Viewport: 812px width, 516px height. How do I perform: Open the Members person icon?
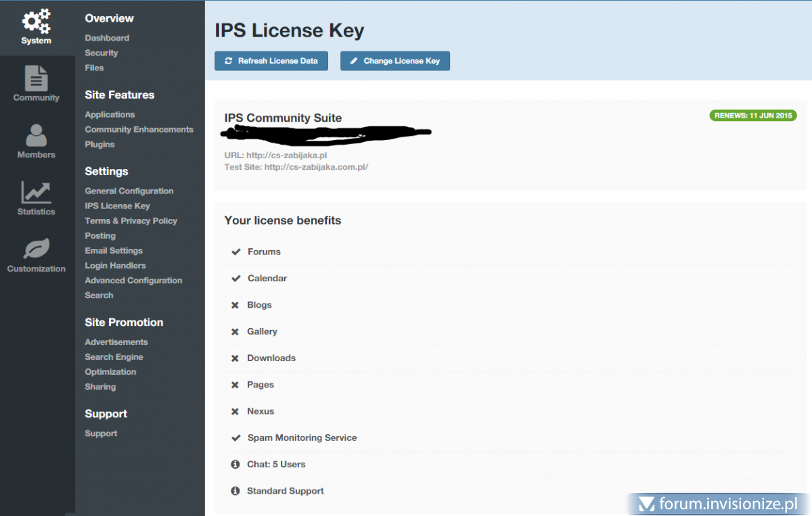click(36, 135)
